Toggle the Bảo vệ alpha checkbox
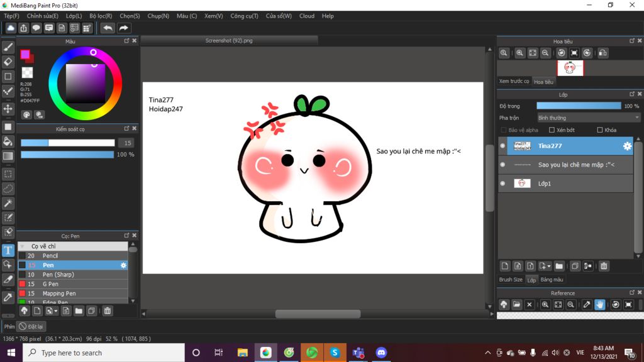This screenshot has width=644, height=362. click(504, 130)
